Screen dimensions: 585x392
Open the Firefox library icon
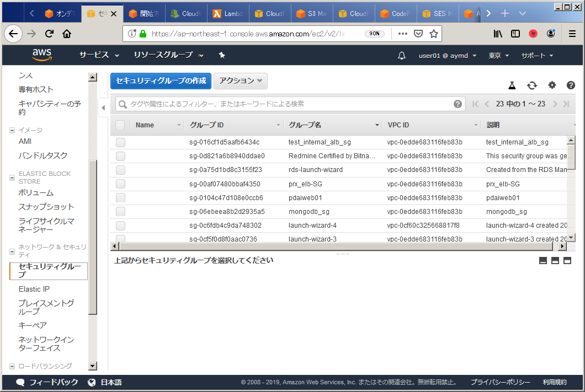(x=498, y=34)
